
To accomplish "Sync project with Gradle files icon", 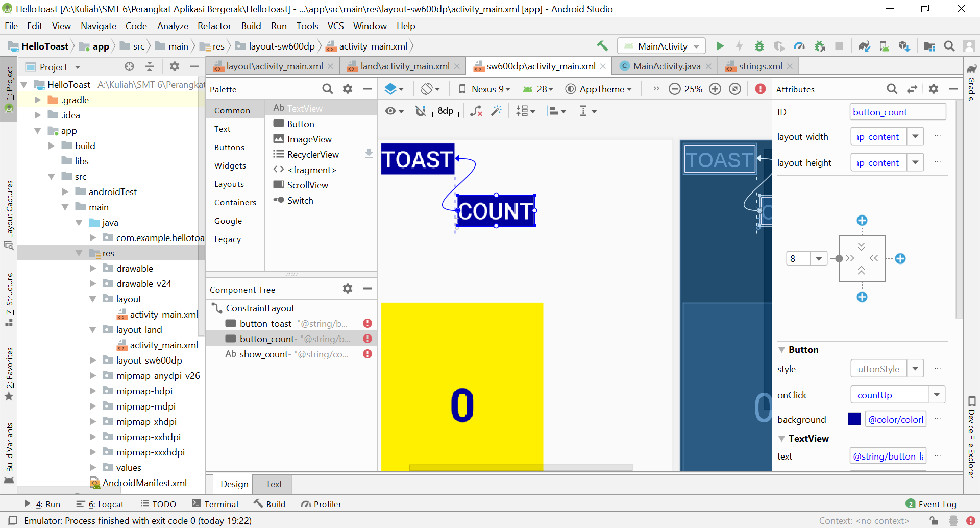I will (864, 46).
